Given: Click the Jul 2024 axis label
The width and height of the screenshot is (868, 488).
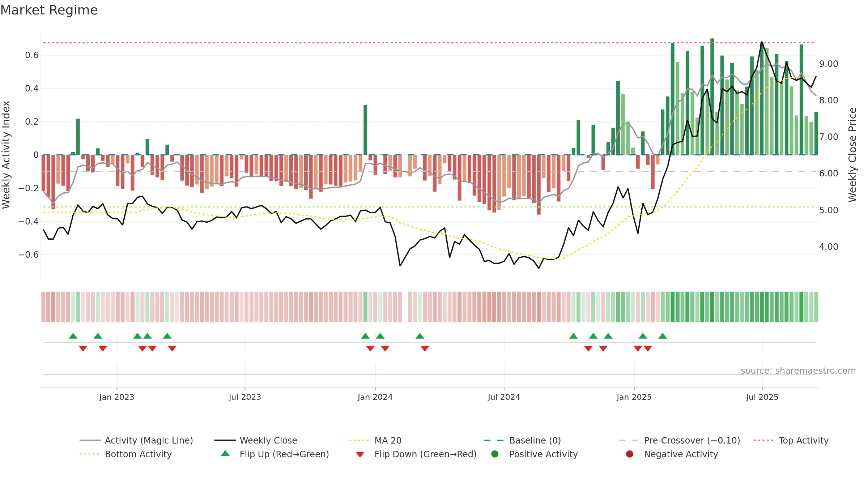Looking at the screenshot, I should click(x=504, y=397).
